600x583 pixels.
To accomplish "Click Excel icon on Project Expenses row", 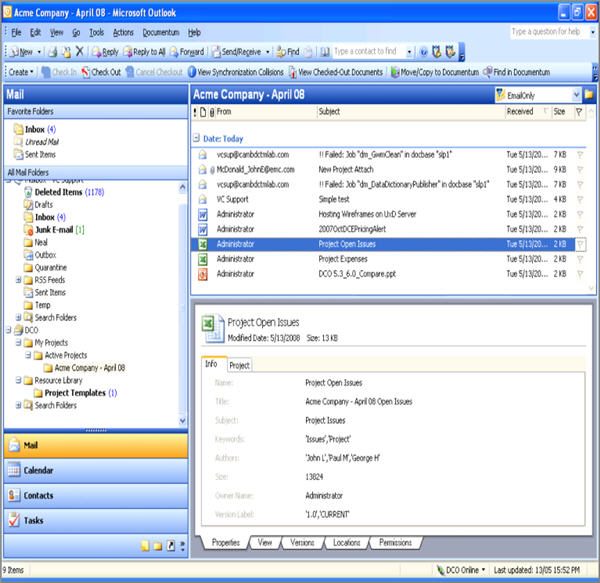I will click(x=202, y=259).
